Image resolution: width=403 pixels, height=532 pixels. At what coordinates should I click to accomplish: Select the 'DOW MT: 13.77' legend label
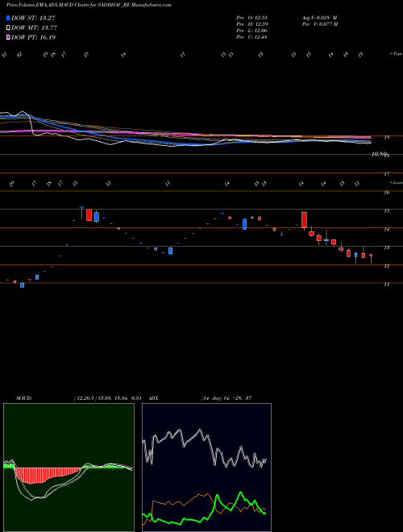[34, 27]
